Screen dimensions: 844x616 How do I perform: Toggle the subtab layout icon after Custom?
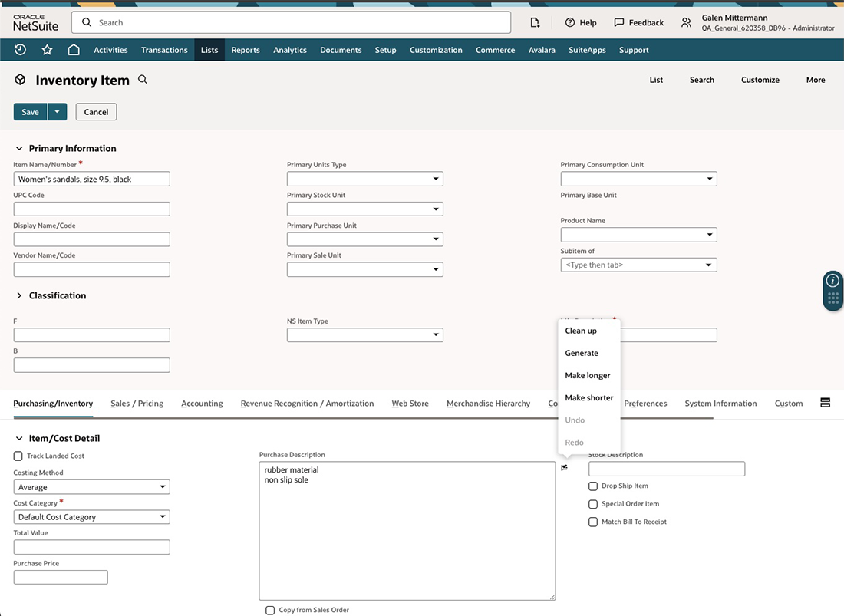click(826, 403)
